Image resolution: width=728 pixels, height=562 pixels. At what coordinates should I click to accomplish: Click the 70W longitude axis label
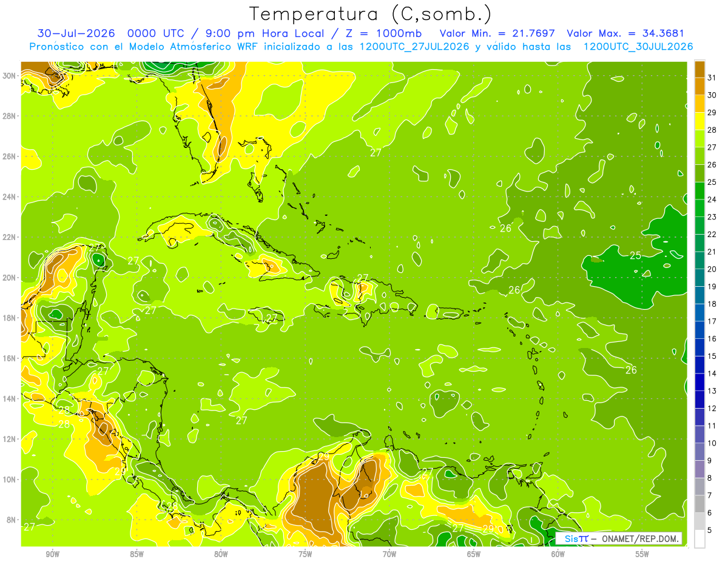[x=389, y=554]
